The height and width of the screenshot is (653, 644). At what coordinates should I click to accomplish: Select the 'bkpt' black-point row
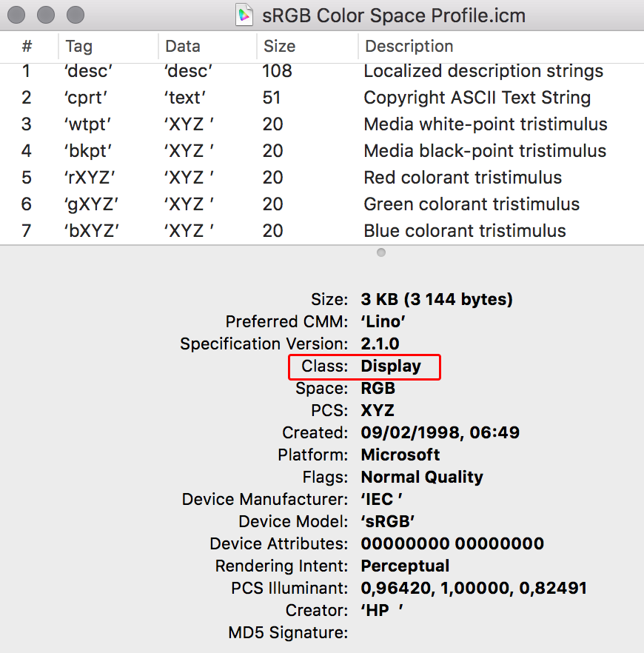322,151
